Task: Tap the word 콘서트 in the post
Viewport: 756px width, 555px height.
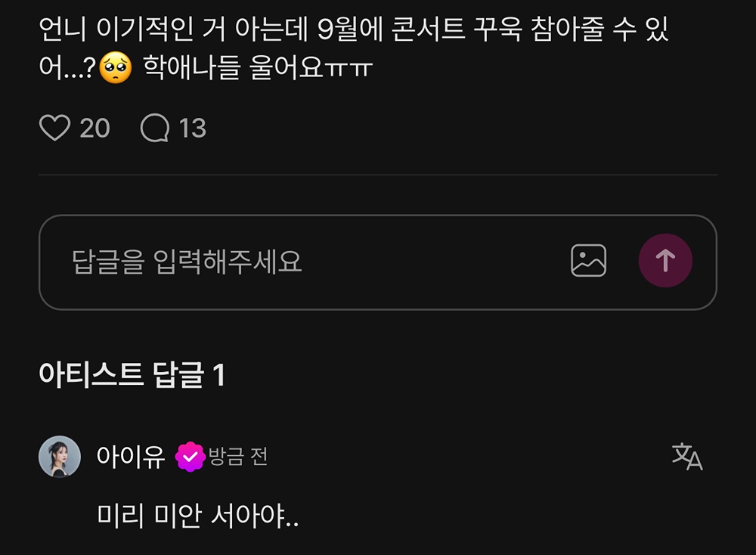Action: point(428,29)
